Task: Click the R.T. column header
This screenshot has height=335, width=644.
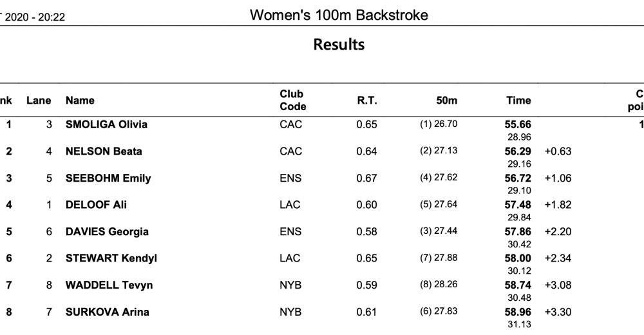Action: (367, 100)
